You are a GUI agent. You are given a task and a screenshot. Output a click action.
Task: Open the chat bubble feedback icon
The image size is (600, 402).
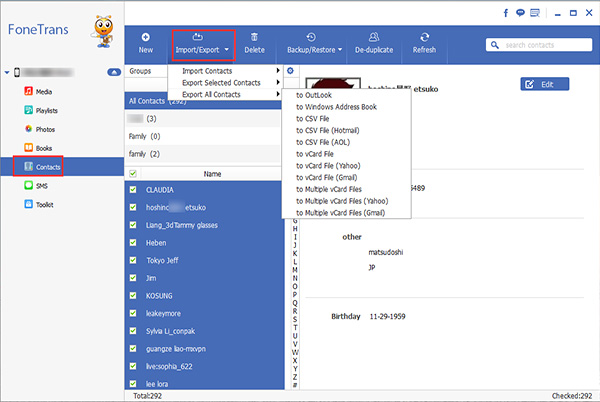[520, 13]
